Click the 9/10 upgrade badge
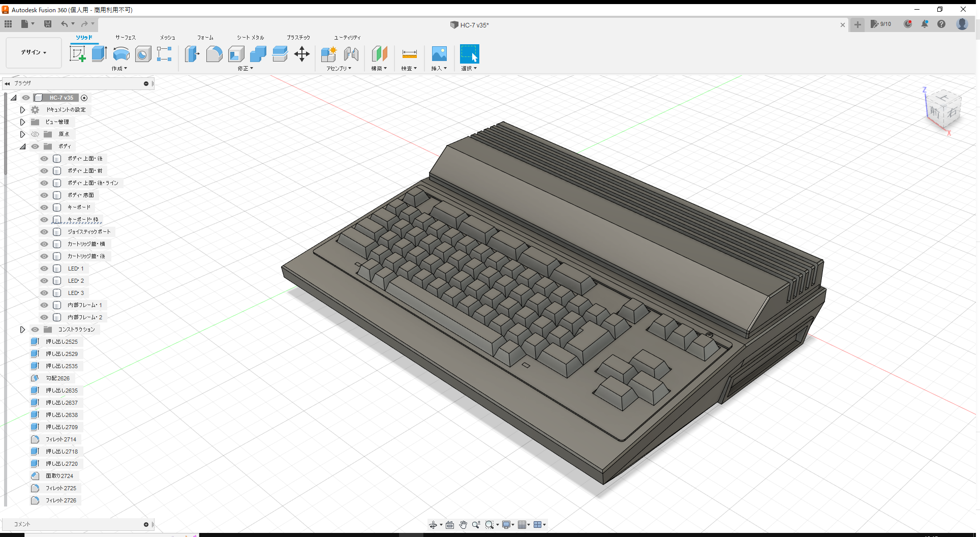 pos(881,24)
